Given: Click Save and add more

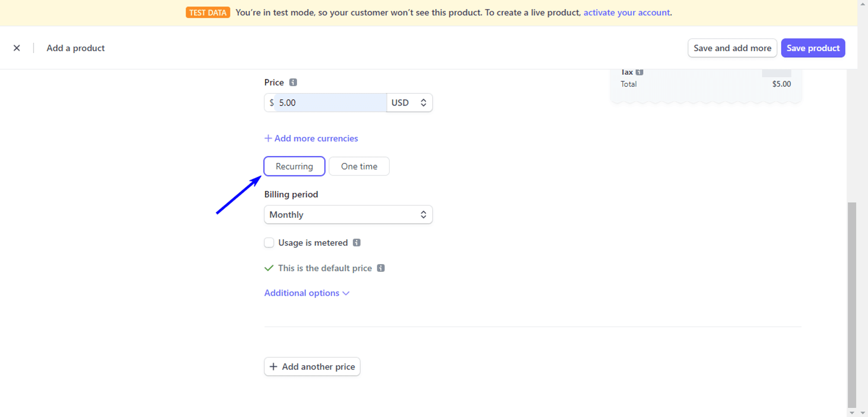Looking at the screenshot, I should 732,48.
